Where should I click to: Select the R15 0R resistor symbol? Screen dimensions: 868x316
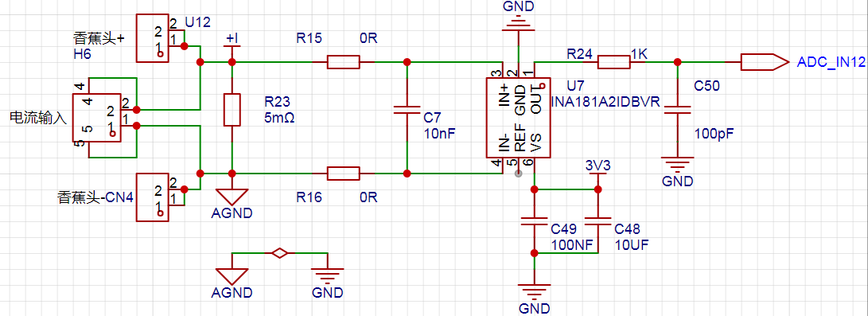click(x=343, y=62)
